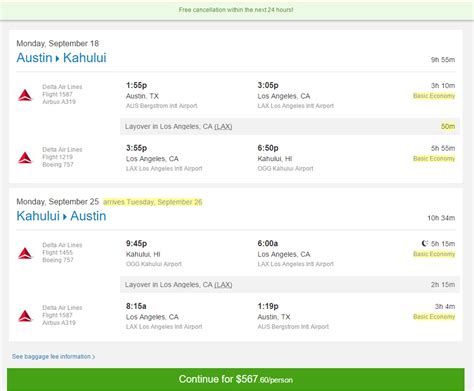
Task: Click Delta logo next to Flight 1455
Action: [25, 253]
